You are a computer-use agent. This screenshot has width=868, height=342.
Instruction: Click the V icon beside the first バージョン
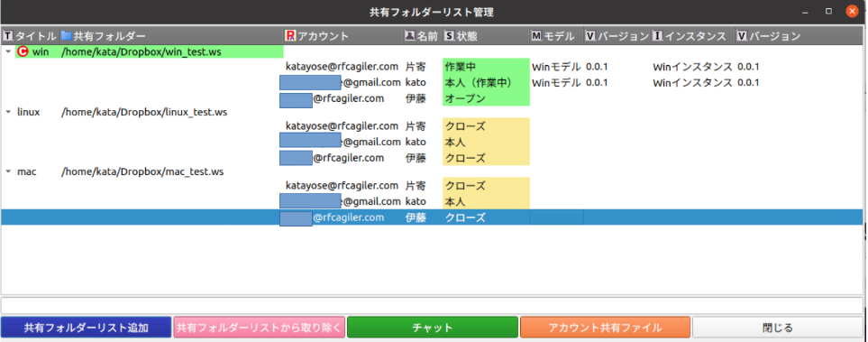(590, 36)
